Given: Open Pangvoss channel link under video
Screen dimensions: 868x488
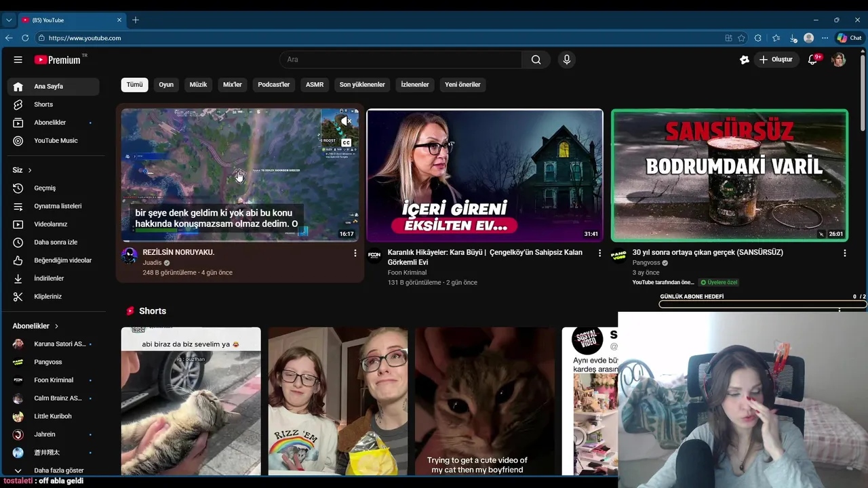Looking at the screenshot, I should tap(646, 263).
